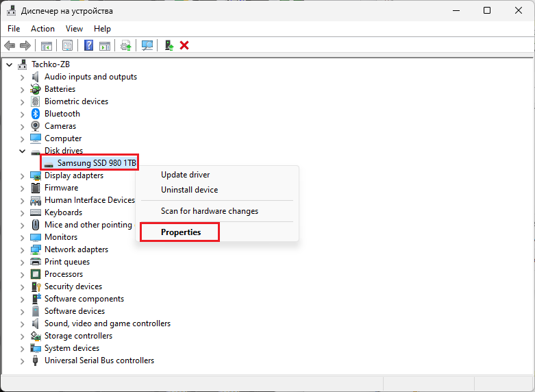Select Update driver in context menu
The height and width of the screenshot is (392, 535).
click(x=185, y=175)
